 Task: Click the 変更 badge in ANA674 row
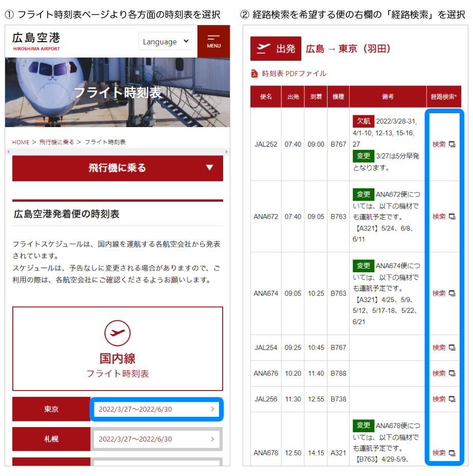click(363, 266)
